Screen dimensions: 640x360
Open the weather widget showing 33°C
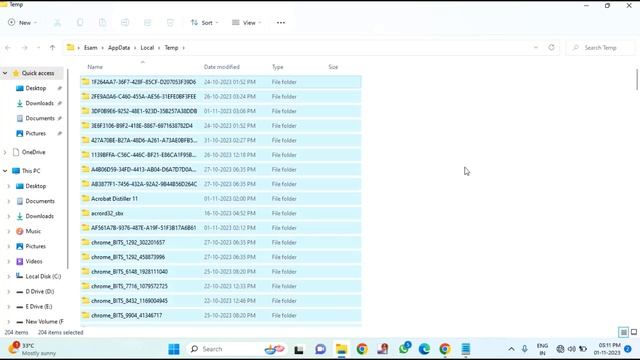(32, 349)
